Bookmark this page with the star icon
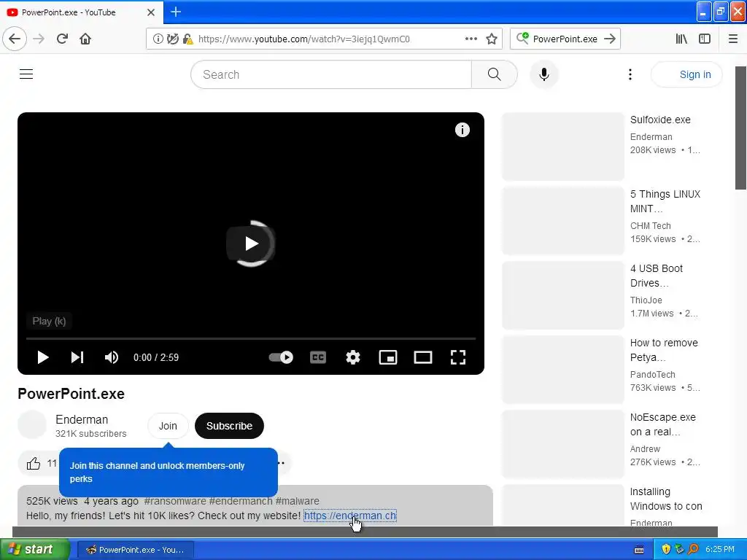 (492, 39)
